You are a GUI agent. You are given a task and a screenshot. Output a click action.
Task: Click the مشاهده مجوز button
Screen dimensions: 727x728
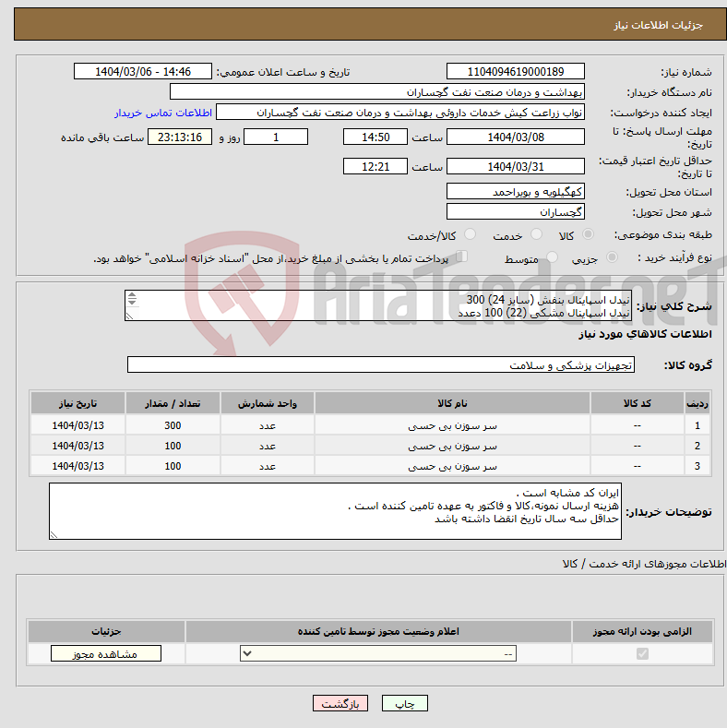106,653
